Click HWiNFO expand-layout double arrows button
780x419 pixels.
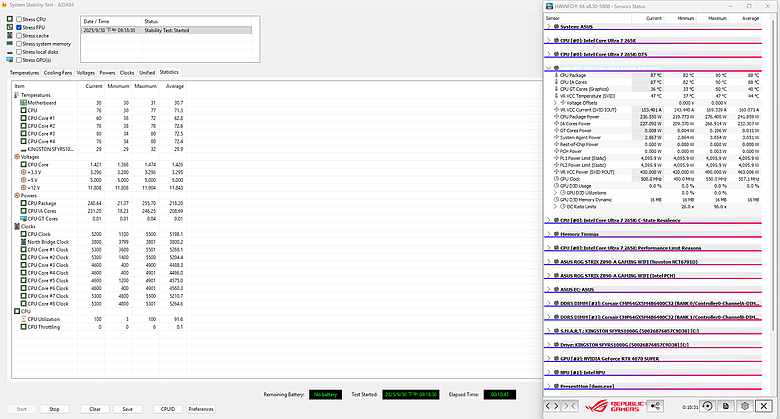point(552,406)
